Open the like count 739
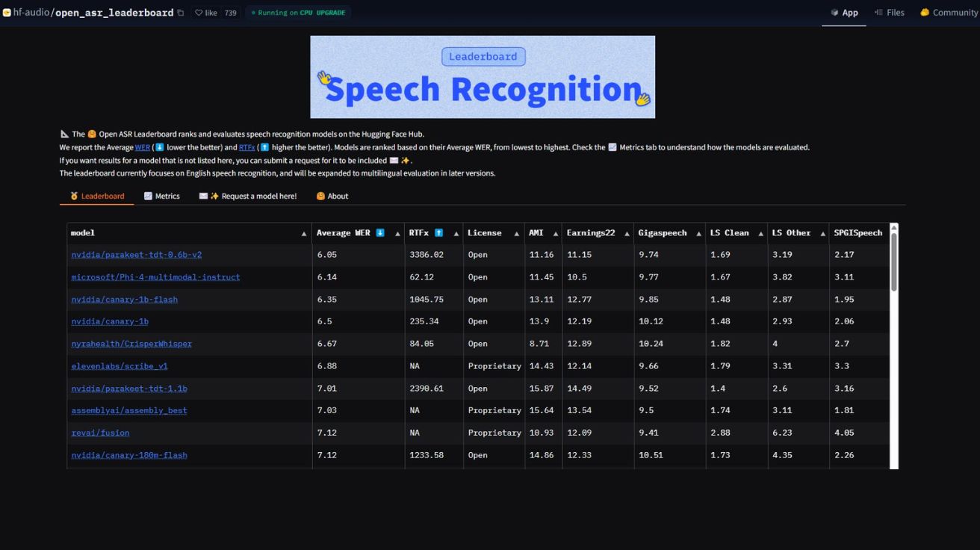980x550 pixels. coord(231,13)
